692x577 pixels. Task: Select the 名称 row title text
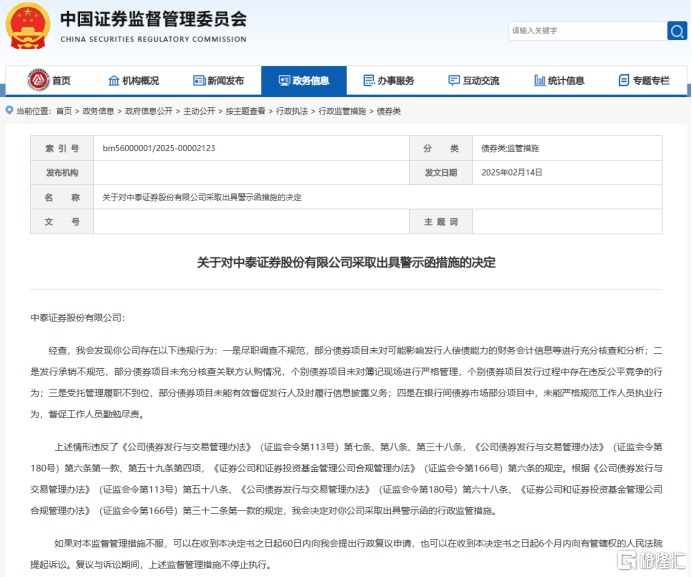click(x=202, y=197)
